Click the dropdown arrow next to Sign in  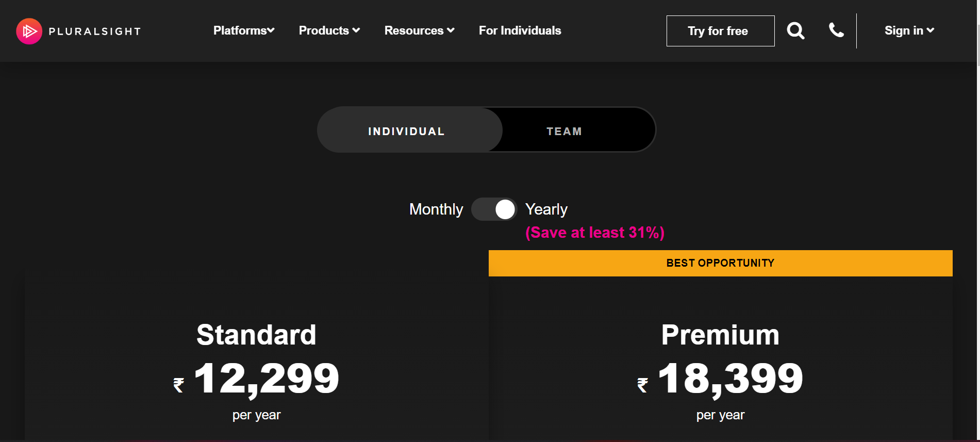tap(931, 30)
